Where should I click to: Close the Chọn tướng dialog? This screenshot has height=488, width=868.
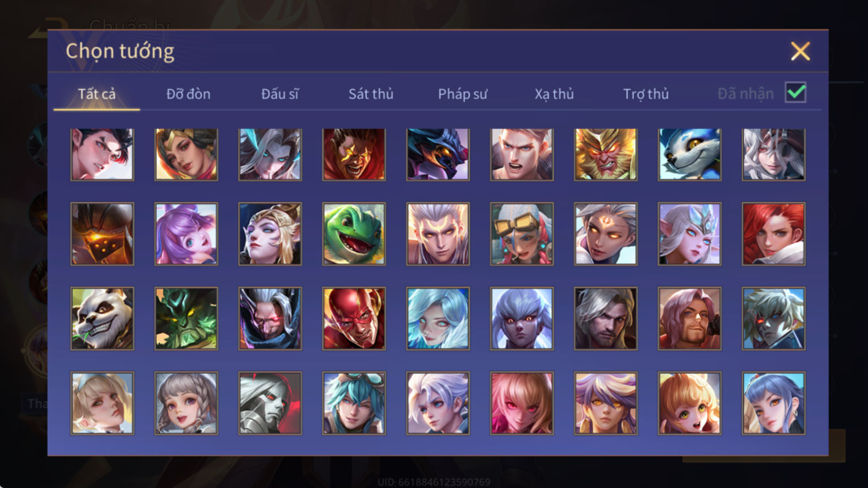tap(800, 51)
